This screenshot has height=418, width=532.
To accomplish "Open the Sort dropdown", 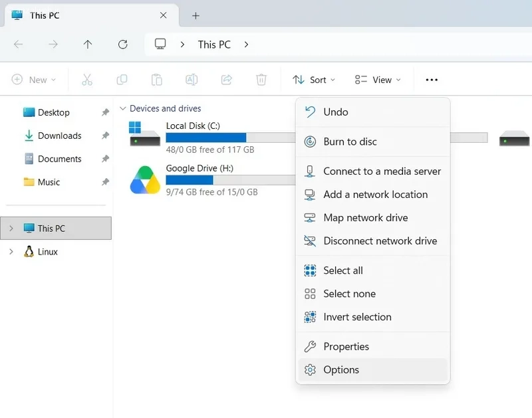I will (314, 80).
